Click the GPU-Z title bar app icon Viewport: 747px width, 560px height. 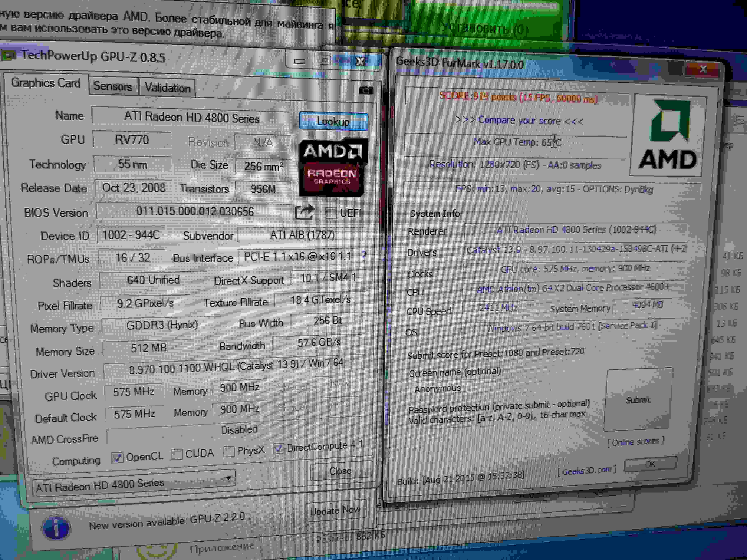(x=8, y=55)
